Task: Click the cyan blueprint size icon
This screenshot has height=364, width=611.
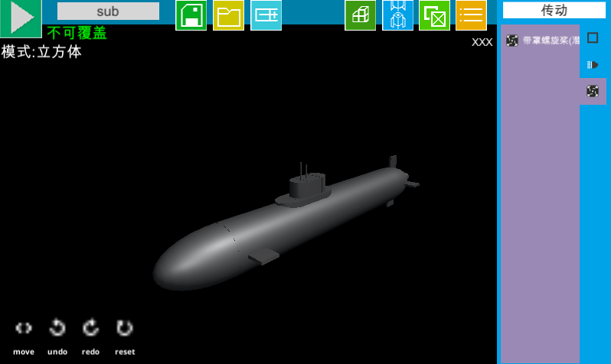Action: tap(266, 15)
